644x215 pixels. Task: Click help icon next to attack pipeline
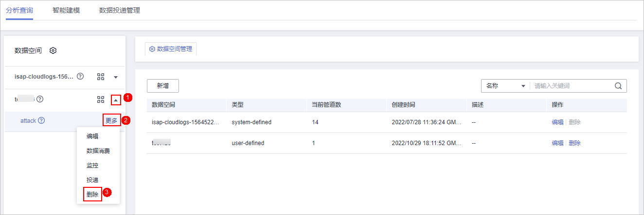(41, 120)
